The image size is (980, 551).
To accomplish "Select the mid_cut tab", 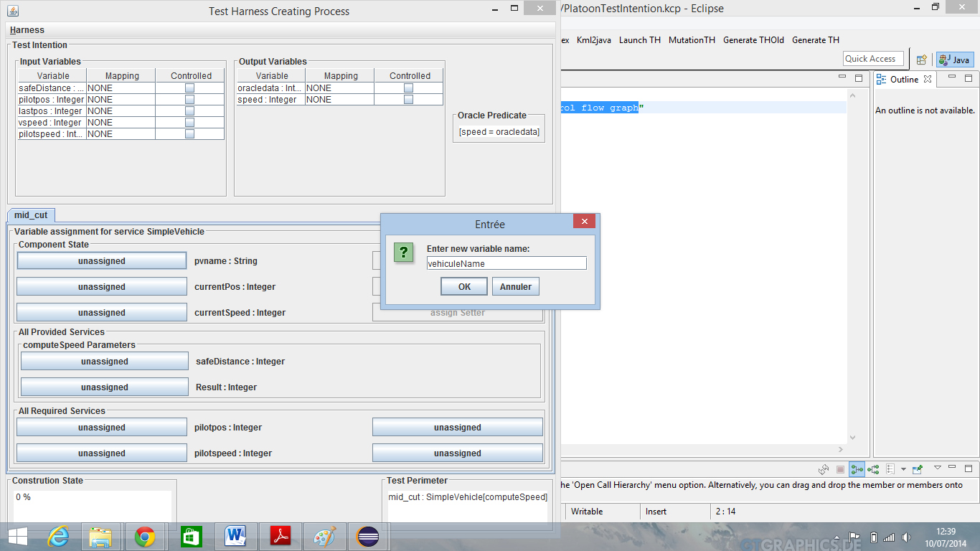I will pos(31,215).
